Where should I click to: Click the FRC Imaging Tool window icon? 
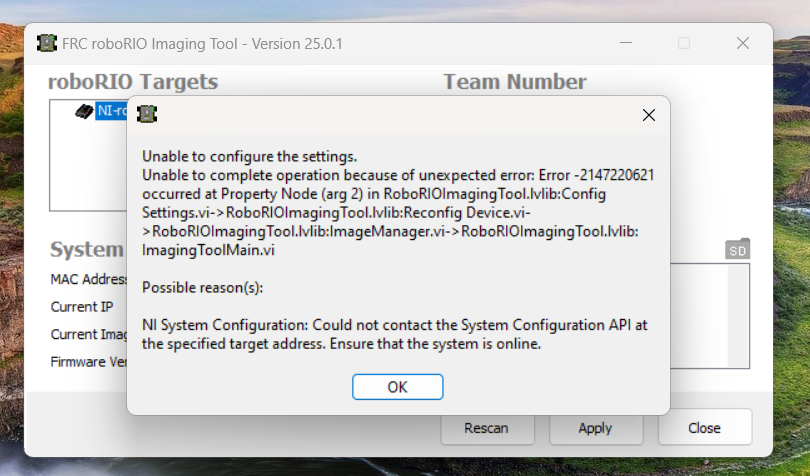47,44
